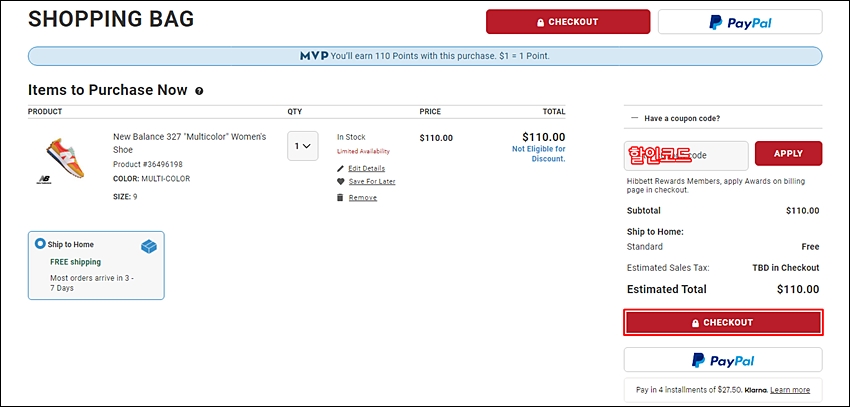
Task: Open the Klarna Learn more link
Action: pos(790,390)
